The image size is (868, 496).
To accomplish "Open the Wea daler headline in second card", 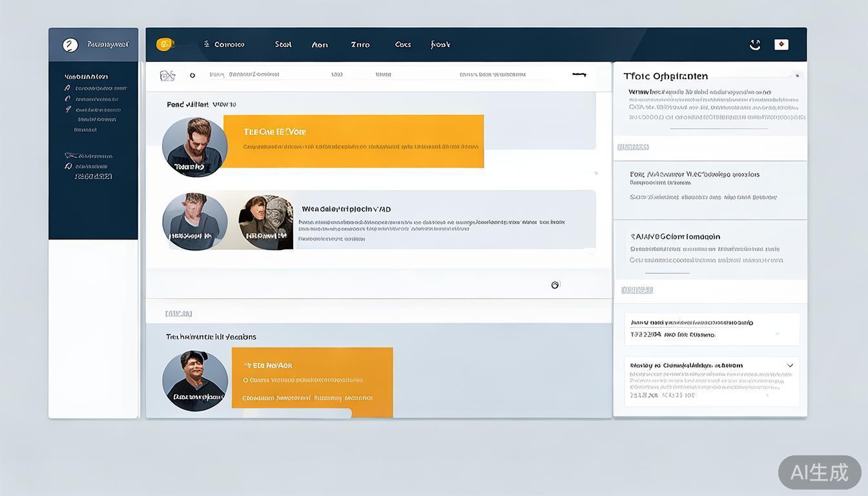I will (346, 209).
